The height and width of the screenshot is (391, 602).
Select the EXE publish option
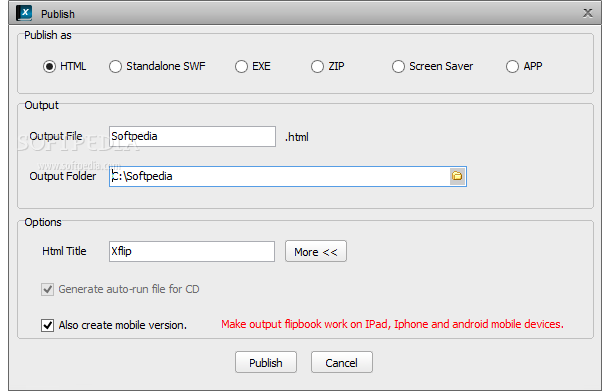241,66
